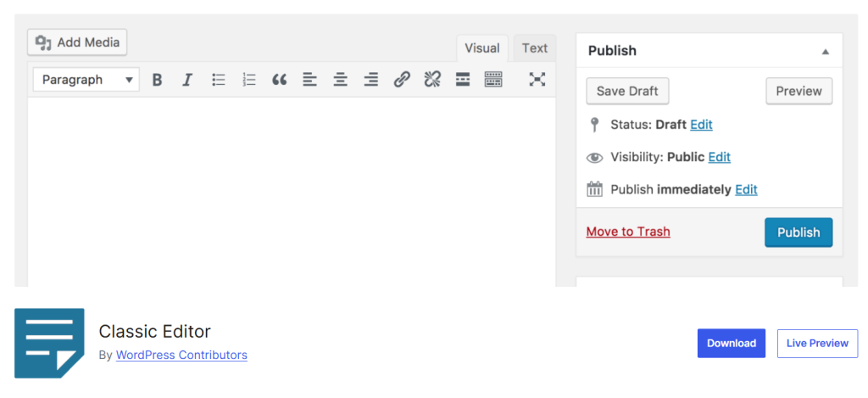
Task: Apply blockquote formatting
Action: pos(280,80)
